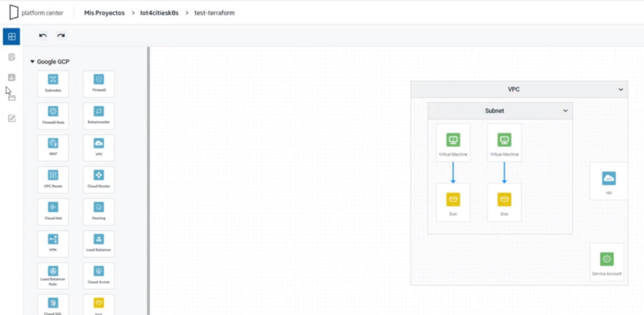The height and width of the screenshot is (315, 644).
Task: Click the platform center logo
Action: point(36,13)
